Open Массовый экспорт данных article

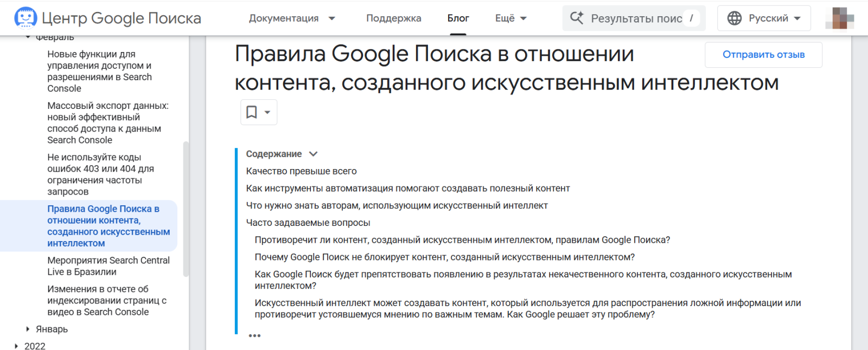tap(107, 122)
